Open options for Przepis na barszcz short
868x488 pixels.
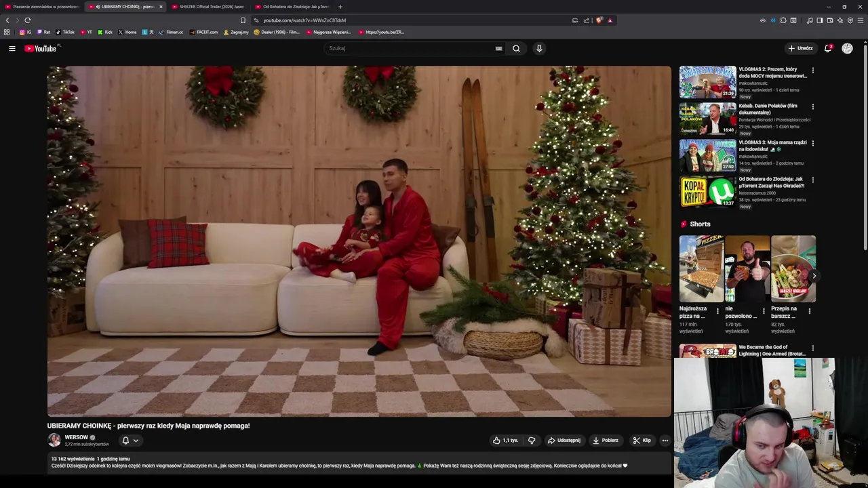point(809,311)
